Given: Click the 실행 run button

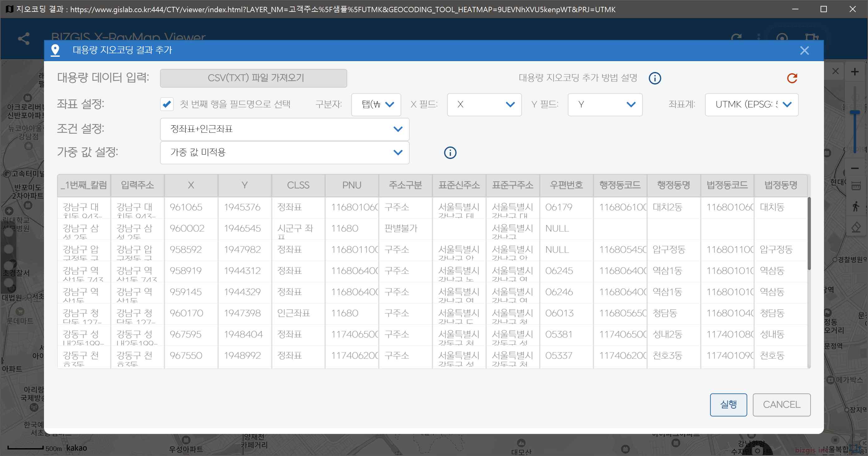Looking at the screenshot, I should coord(728,405).
